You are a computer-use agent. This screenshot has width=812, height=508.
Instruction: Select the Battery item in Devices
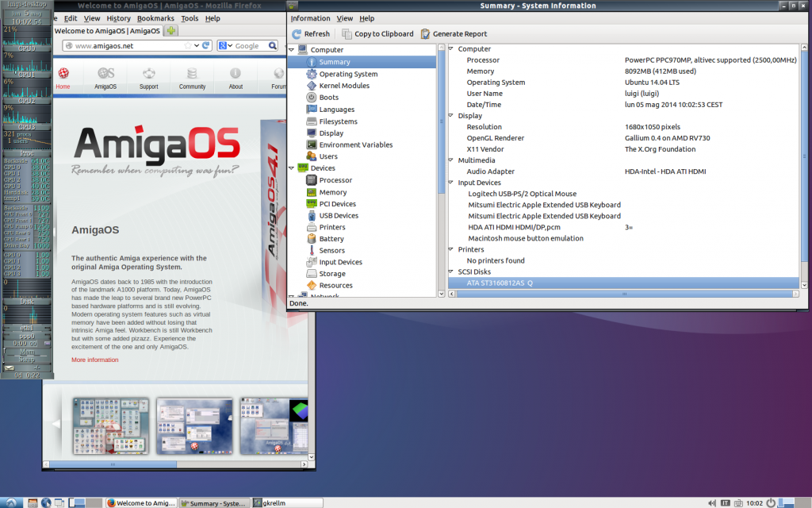tap(331, 239)
